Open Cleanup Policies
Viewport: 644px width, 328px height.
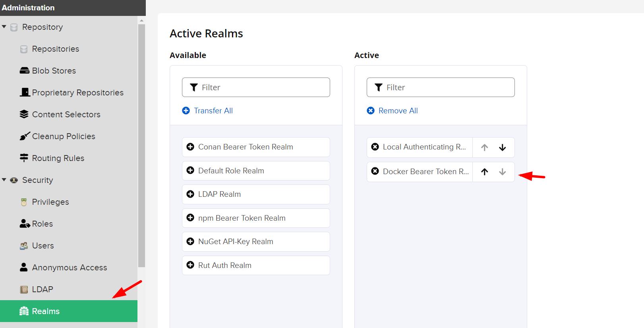pyautogui.click(x=64, y=136)
